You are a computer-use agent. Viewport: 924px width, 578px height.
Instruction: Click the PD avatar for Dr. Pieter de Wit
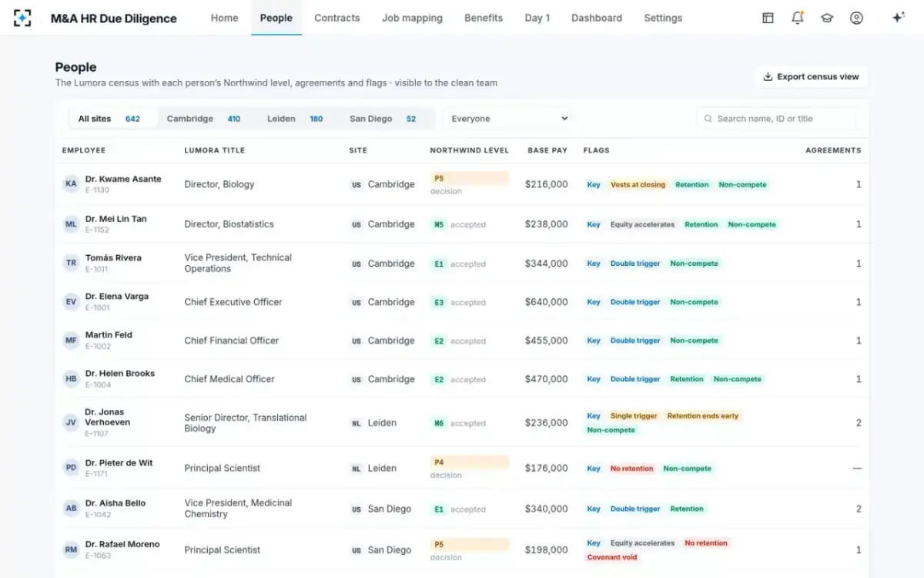(x=71, y=468)
